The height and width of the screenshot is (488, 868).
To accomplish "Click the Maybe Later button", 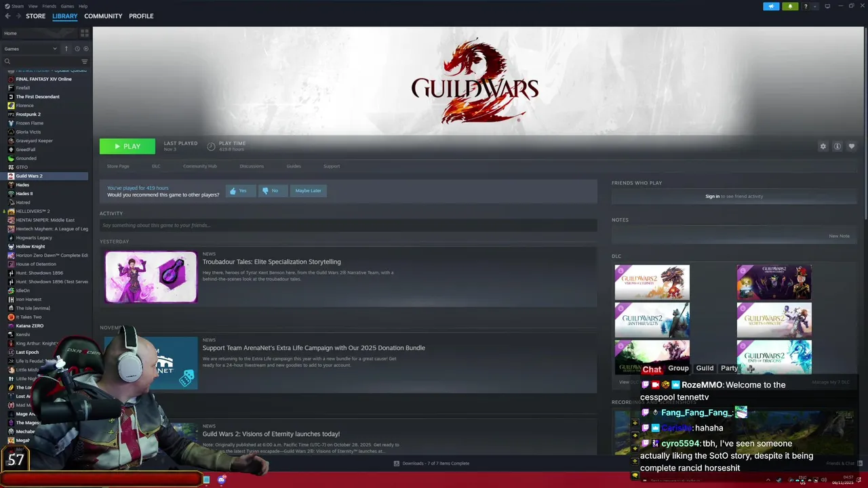I will point(308,190).
